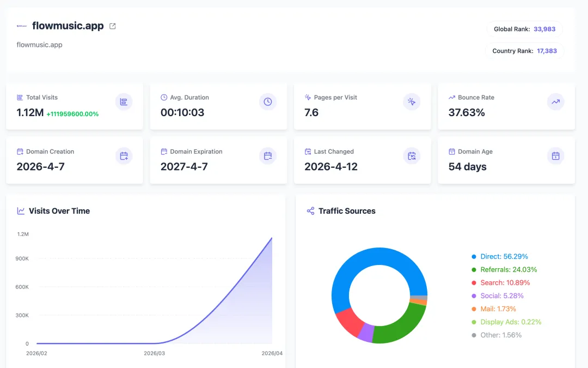Click the Global Rank 33,983 badge

tap(525, 29)
